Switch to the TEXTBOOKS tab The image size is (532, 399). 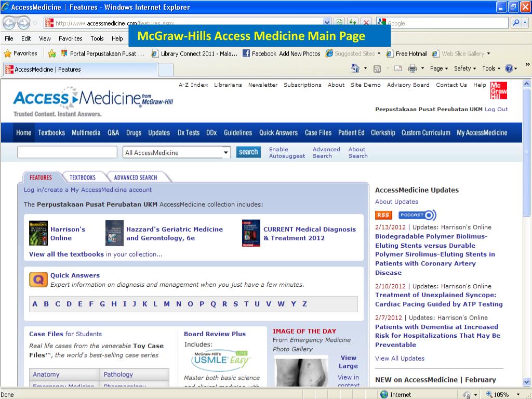[83, 178]
